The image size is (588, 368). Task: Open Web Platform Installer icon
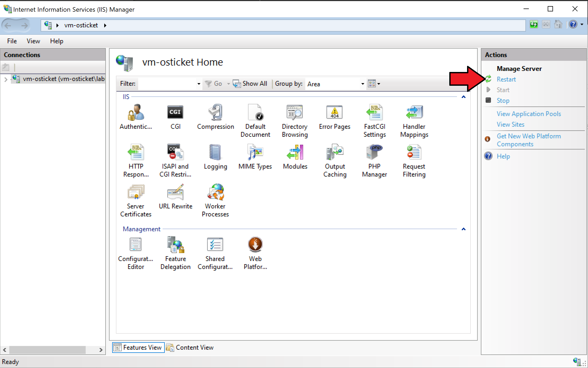[255, 253]
